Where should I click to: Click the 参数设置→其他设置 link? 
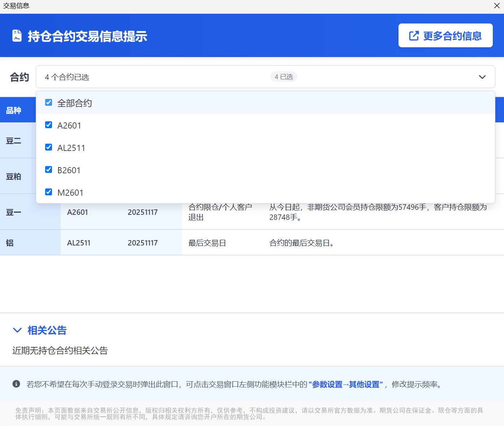345,384
